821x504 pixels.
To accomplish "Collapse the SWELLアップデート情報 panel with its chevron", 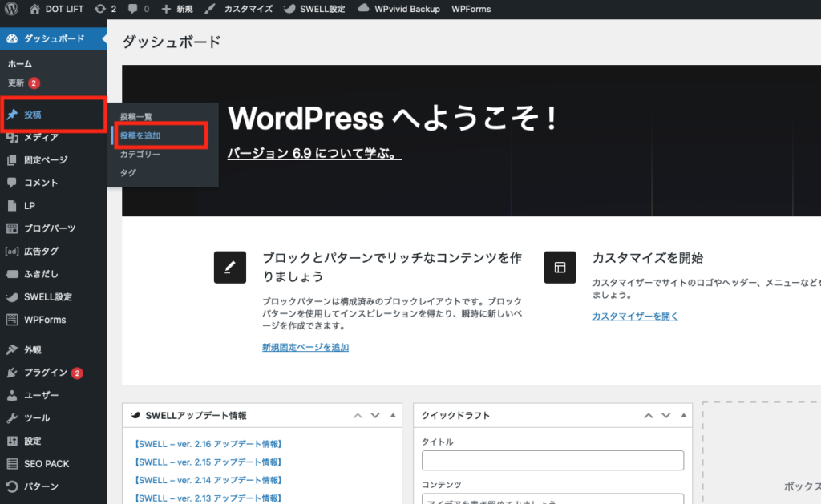I will 392,415.
